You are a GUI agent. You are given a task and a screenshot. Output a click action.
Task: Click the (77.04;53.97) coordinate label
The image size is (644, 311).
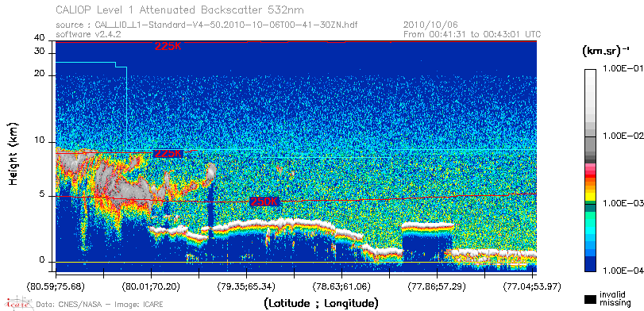pyautogui.click(x=532, y=286)
